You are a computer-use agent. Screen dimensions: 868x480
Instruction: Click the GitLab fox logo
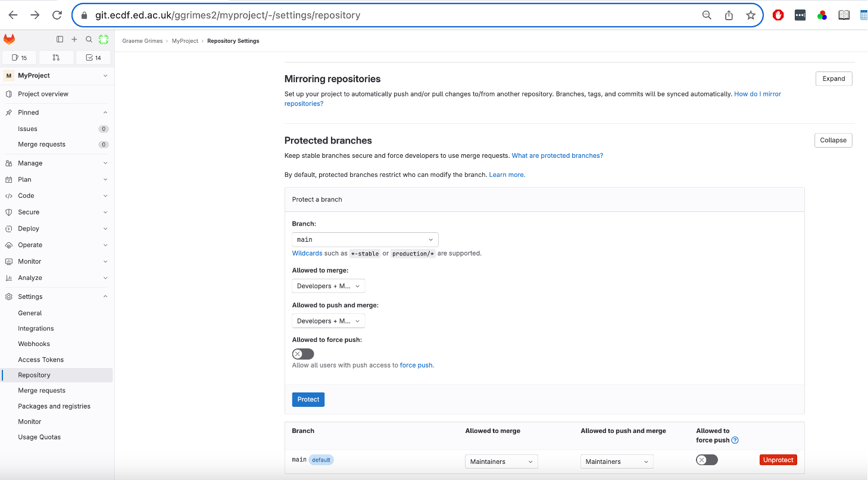[10, 39]
